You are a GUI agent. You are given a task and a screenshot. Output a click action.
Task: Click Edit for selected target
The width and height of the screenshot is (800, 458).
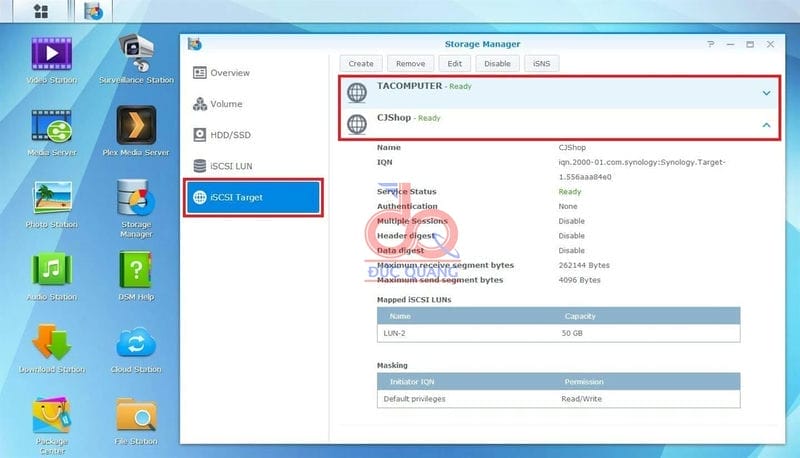[455, 64]
